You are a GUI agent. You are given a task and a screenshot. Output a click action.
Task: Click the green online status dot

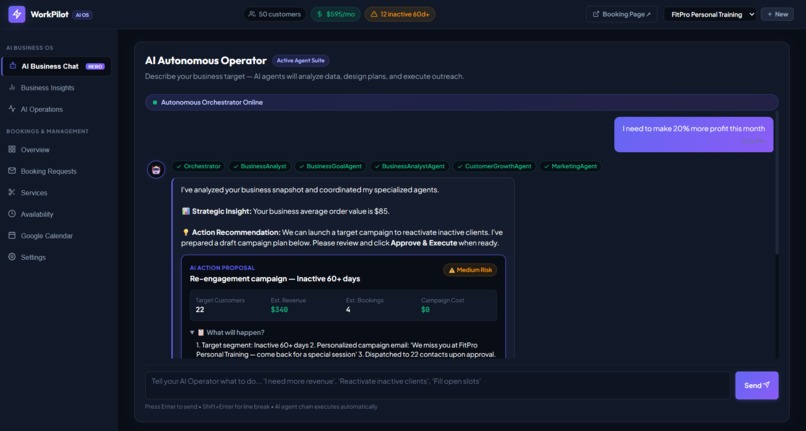tap(155, 102)
